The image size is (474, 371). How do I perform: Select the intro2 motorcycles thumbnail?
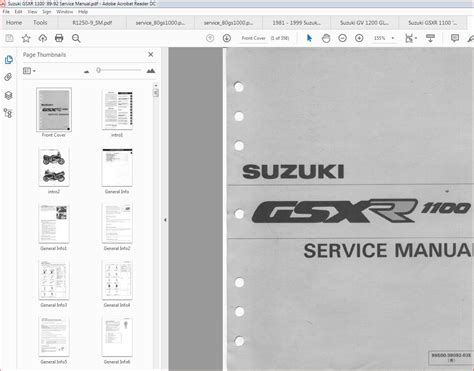[54, 167]
